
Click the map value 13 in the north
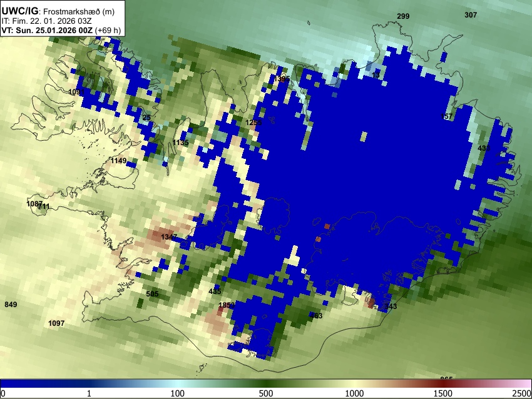376,75
